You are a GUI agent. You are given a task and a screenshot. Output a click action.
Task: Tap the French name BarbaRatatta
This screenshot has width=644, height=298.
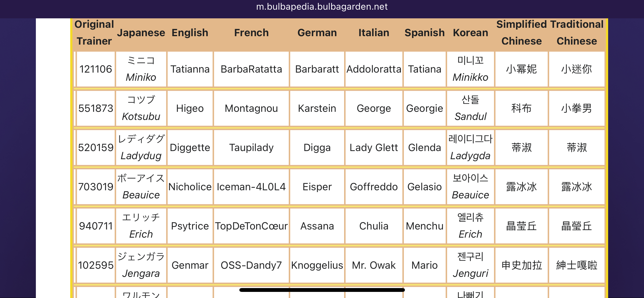(x=251, y=69)
